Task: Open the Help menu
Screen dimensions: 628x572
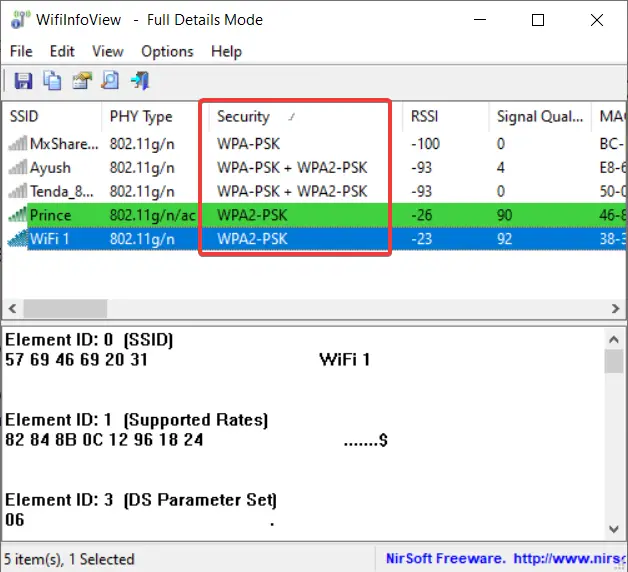Action: point(226,51)
